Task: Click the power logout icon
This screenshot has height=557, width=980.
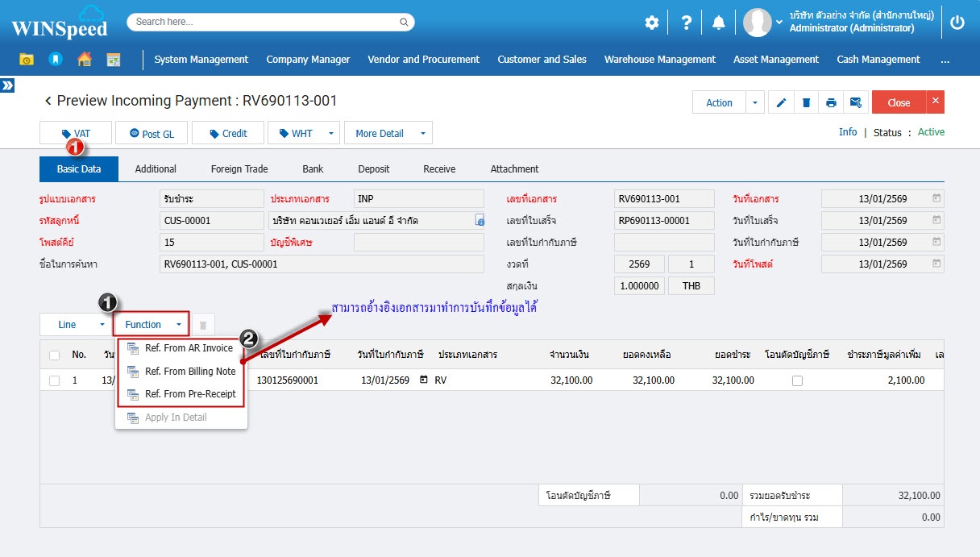Action: click(957, 23)
